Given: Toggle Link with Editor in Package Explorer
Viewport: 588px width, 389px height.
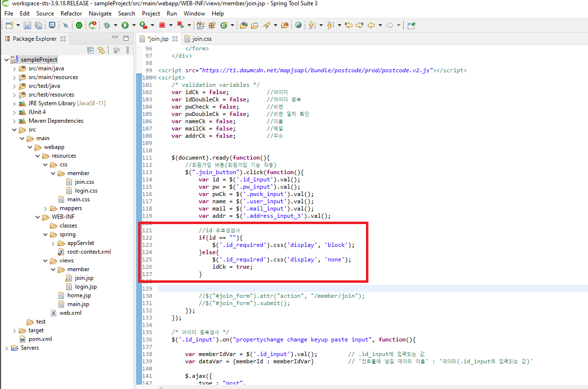Looking at the screenshot, I should coord(101,49).
